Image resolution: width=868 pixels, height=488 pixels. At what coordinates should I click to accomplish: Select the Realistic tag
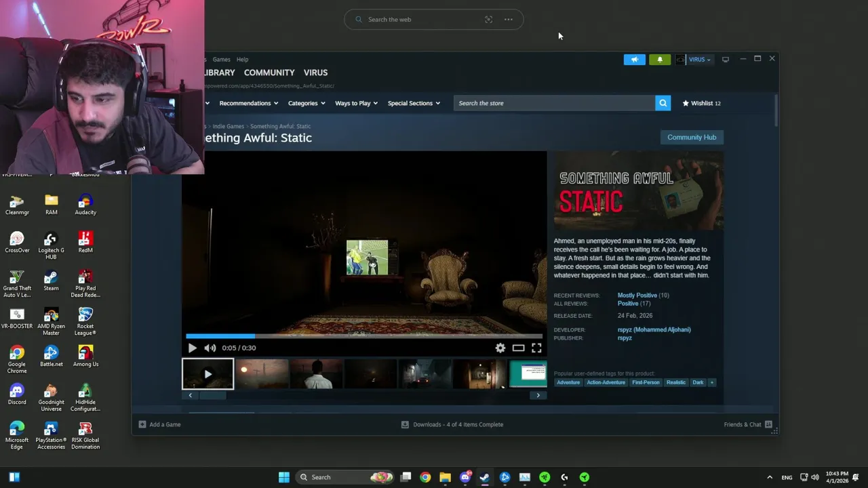676,382
